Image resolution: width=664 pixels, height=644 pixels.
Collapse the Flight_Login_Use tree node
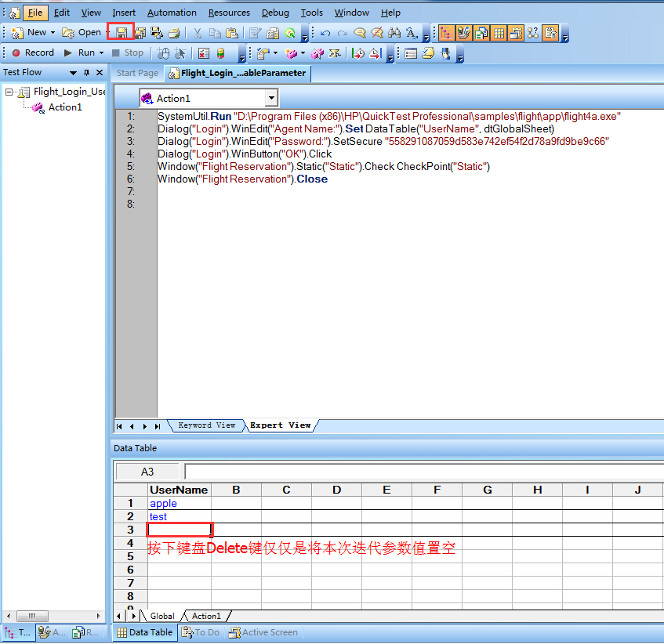click(9, 92)
